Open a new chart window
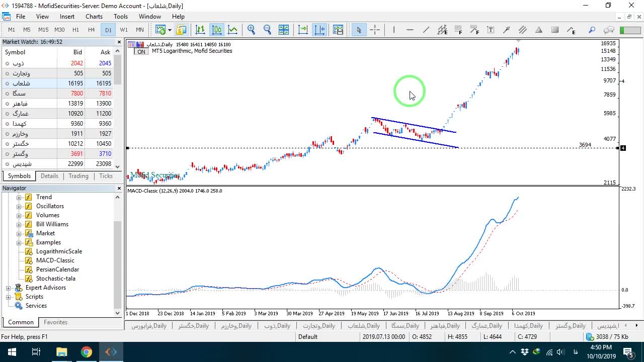The width and height of the screenshot is (644, 362). [160, 30]
